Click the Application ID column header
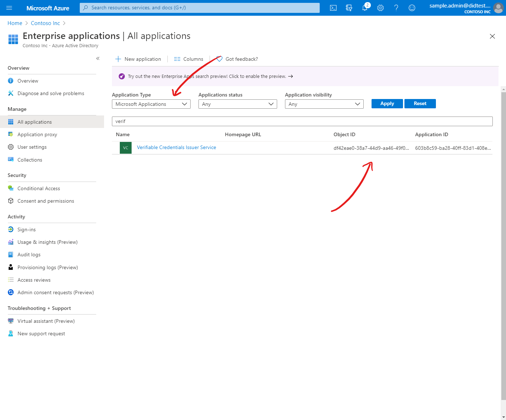Image resolution: width=506 pixels, height=420 pixels. pos(432,134)
